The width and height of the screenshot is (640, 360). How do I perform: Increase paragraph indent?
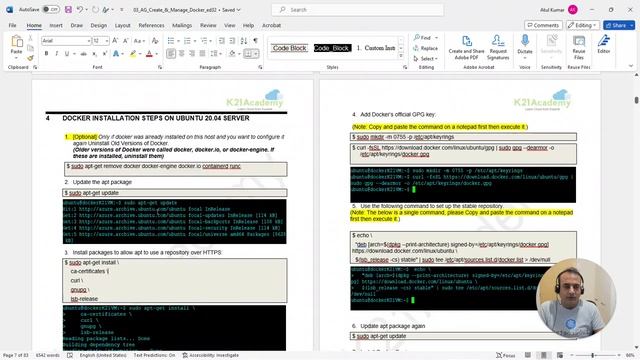(232, 41)
